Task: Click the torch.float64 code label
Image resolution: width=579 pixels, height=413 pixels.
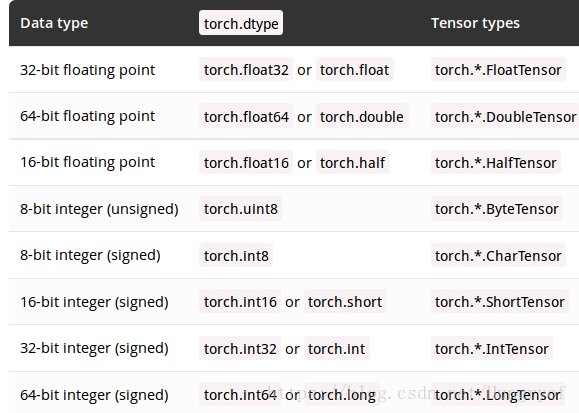Action: (x=246, y=116)
